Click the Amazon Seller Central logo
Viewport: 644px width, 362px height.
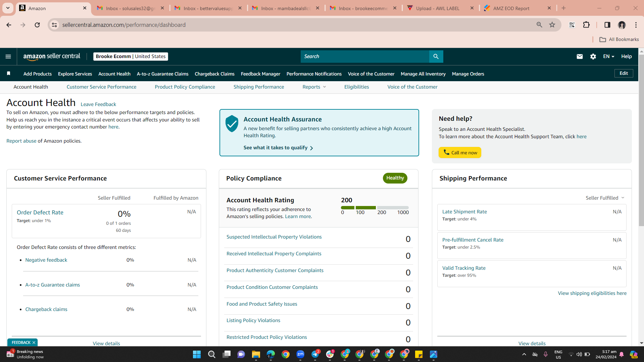coord(52,56)
